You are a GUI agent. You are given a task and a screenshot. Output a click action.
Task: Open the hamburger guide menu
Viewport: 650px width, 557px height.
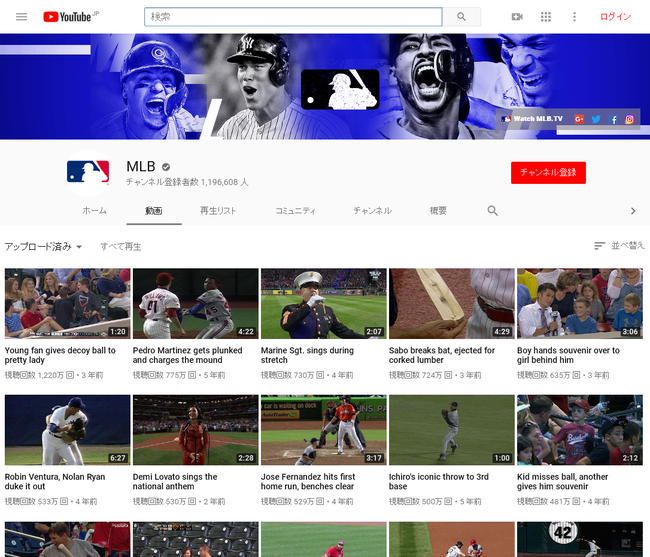click(x=22, y=17)
